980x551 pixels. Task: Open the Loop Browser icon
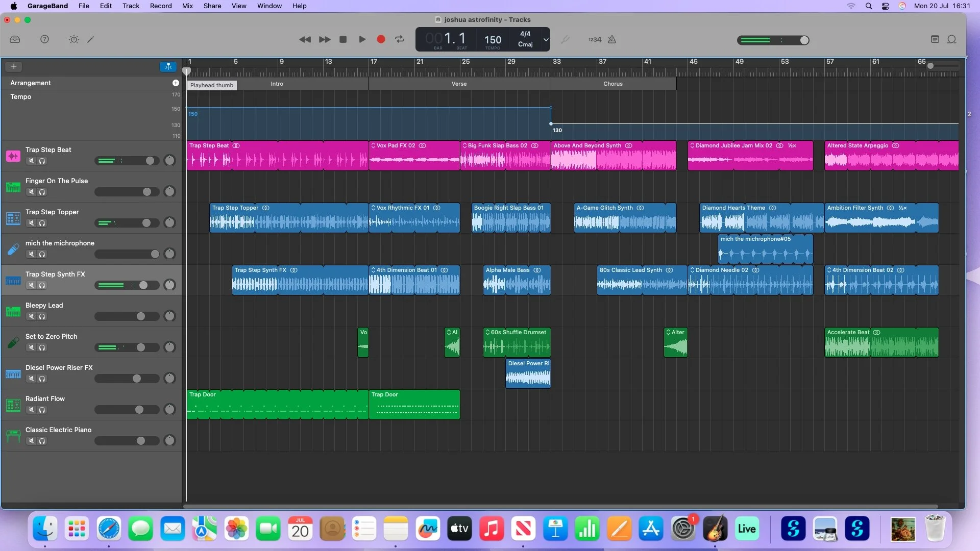951,39
